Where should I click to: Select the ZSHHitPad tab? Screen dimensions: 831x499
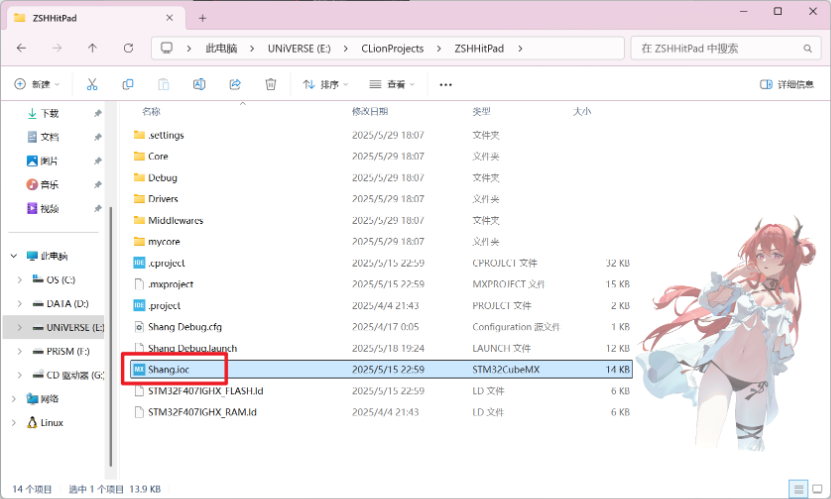click(x=95, y=18)
